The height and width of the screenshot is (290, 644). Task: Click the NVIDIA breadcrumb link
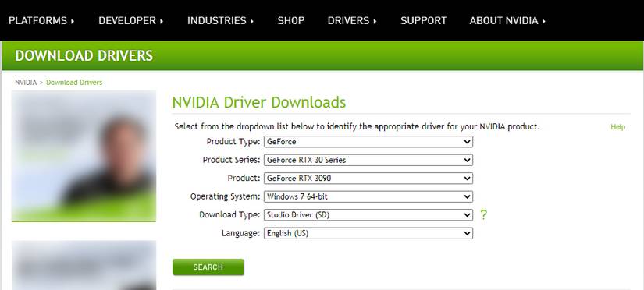(26, 83)
